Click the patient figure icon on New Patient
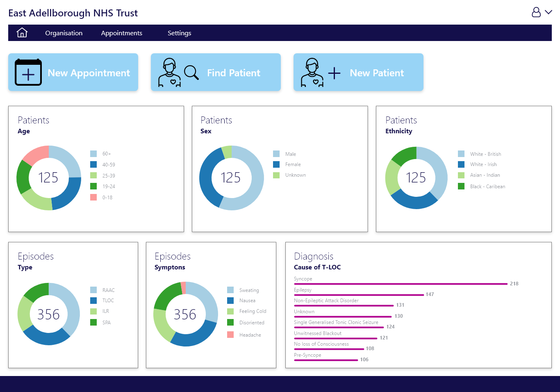This screenshot has width=560, height=392. [312, 73]
